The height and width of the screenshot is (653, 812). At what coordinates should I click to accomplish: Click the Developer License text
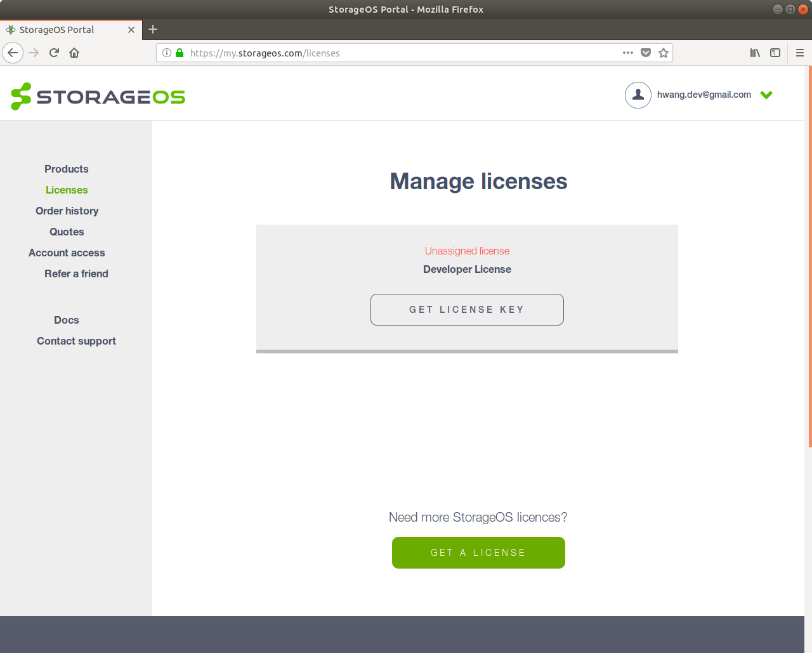point(467,269)
